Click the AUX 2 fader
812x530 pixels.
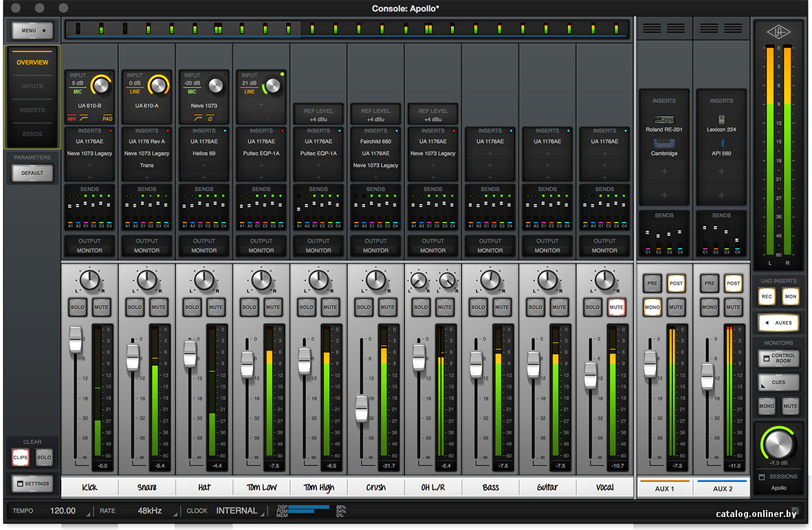tap(707, 377)
